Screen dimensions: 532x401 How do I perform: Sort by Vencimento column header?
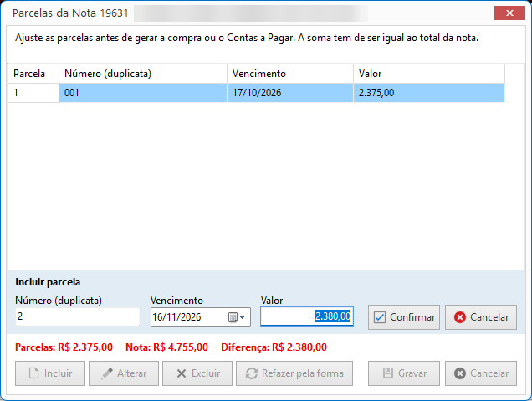point(290,74)
